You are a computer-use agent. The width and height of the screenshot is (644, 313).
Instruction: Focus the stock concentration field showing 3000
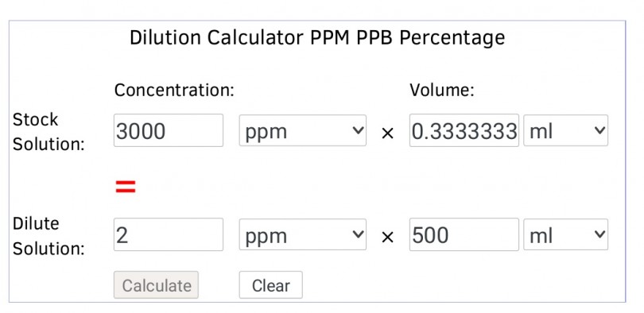pos(169,130)
